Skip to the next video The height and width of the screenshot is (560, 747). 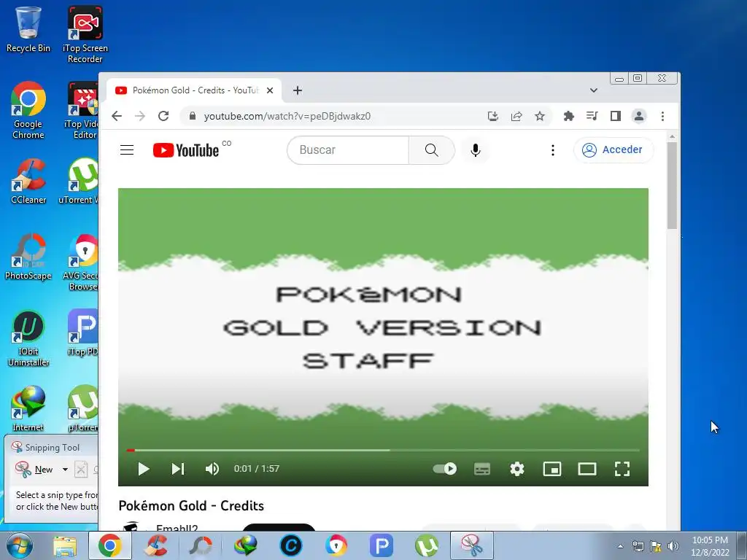[178, 469]
